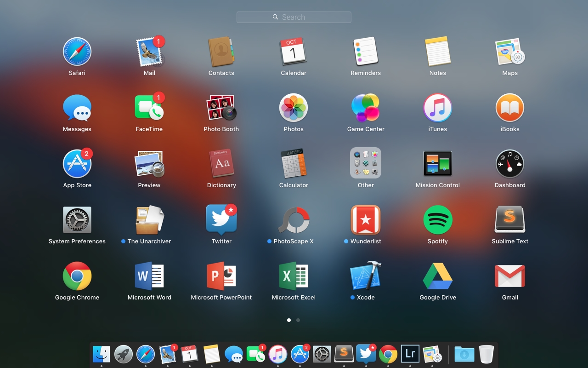Open Twitter from the Launchpad grid

pos(221,220)
